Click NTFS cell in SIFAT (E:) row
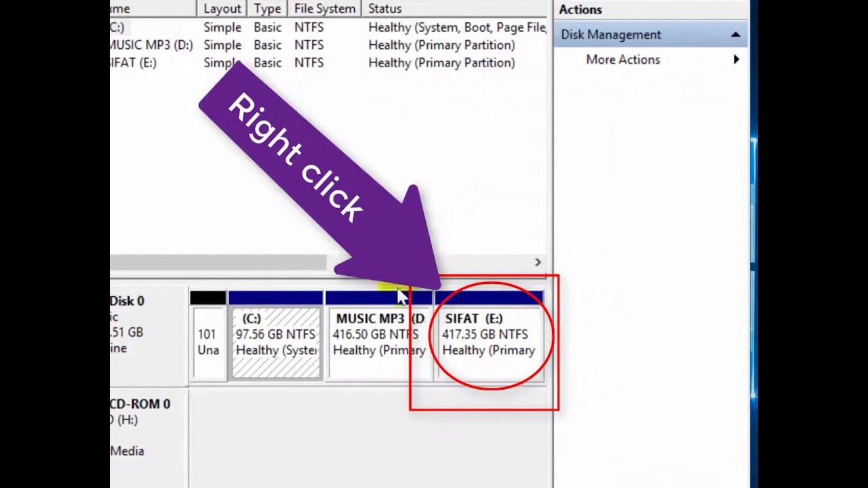 [309, 62]
